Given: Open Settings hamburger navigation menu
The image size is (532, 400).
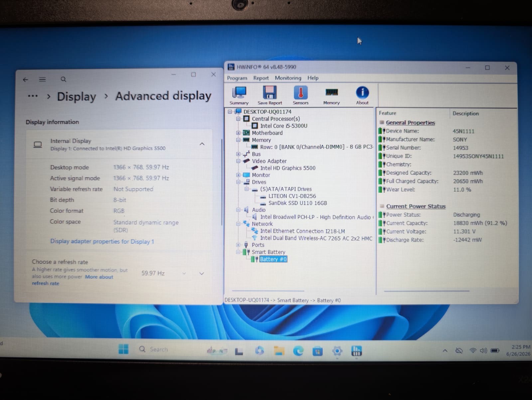Looking at the screenshot, I should pos(42,79).
